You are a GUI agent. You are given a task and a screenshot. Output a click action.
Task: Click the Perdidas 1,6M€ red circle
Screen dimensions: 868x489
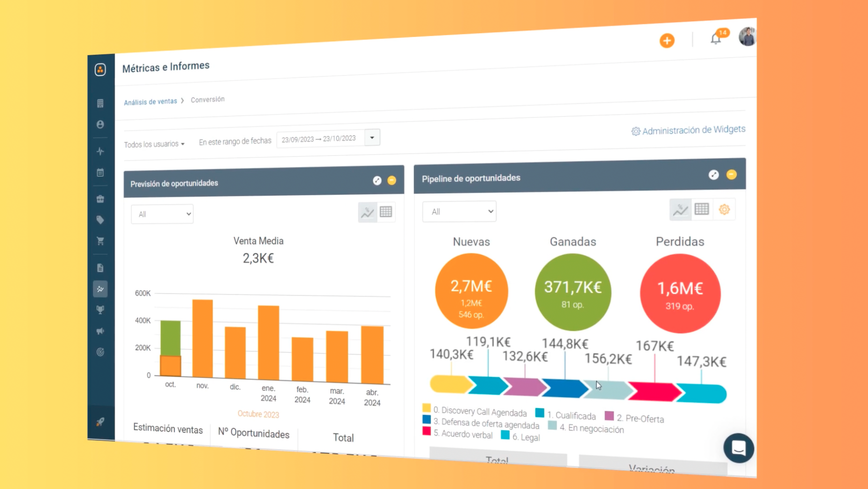(680, 294)
